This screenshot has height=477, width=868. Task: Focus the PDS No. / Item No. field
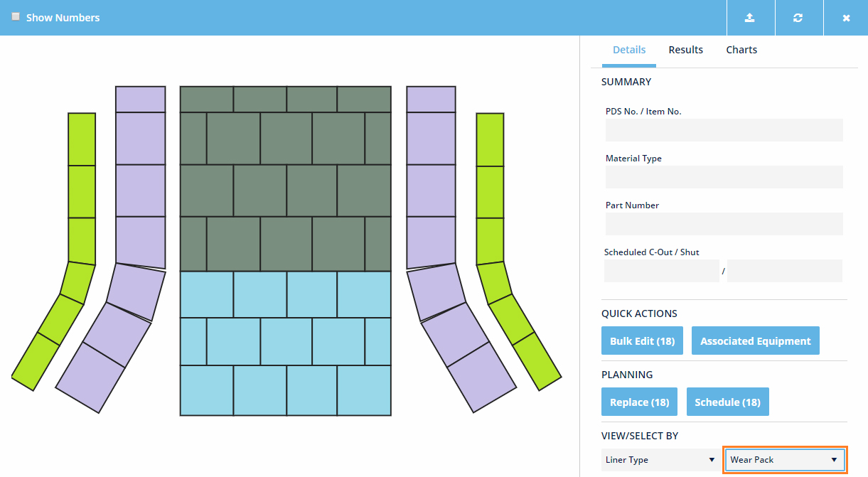(724, 130)
